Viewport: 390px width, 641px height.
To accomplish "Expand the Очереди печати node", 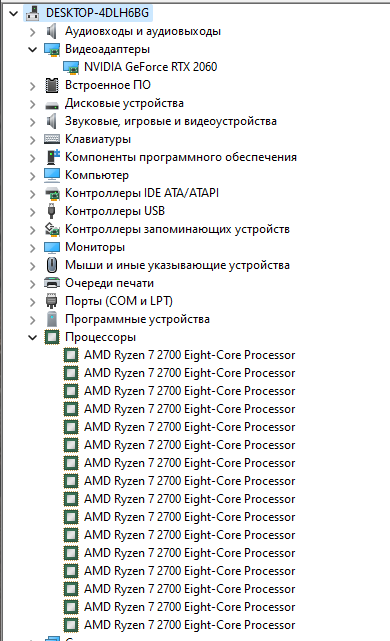I will click(33, 284).
